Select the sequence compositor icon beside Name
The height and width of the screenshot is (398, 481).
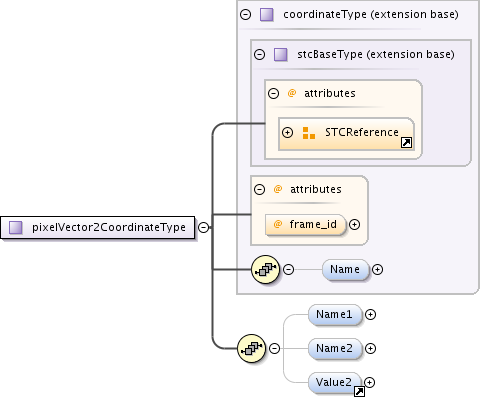pos(265,269)
